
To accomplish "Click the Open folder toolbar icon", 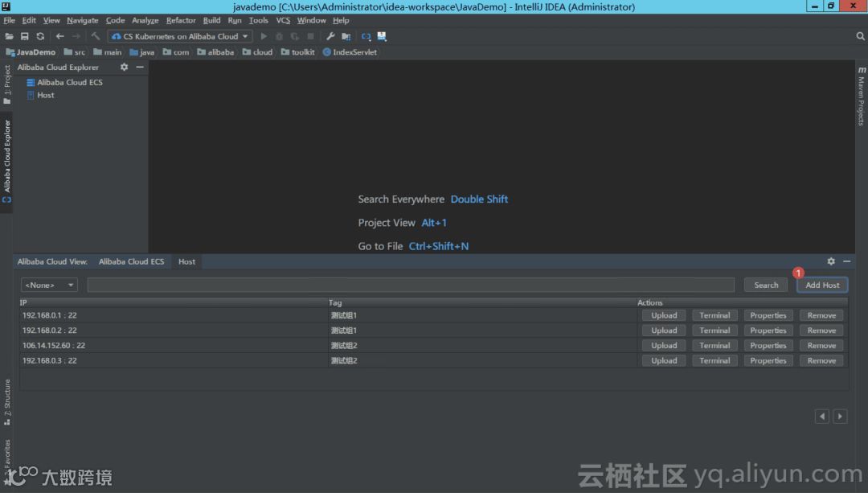I will 9,36.
